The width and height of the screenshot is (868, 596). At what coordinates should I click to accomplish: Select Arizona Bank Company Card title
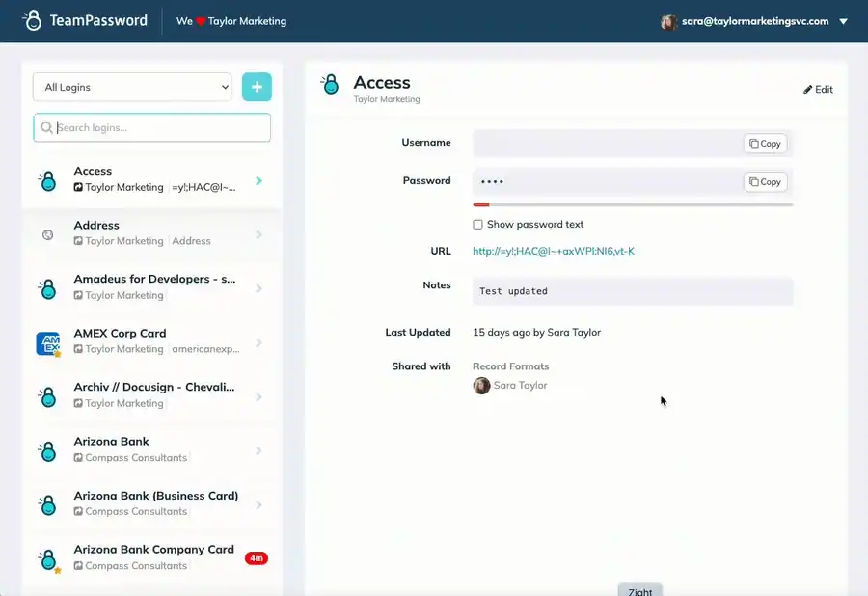154,550
